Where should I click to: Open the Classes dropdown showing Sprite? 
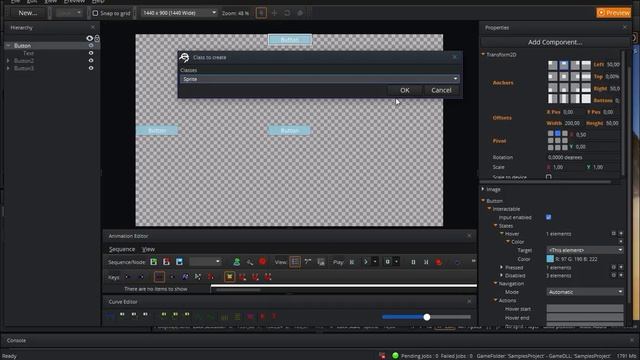click(x=320, y=79)
